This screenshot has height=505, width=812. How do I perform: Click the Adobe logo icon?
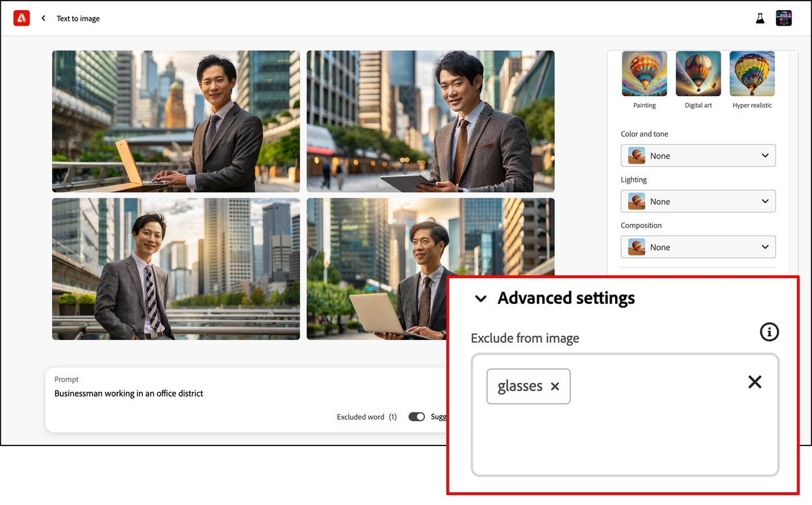tap(22, 18)
